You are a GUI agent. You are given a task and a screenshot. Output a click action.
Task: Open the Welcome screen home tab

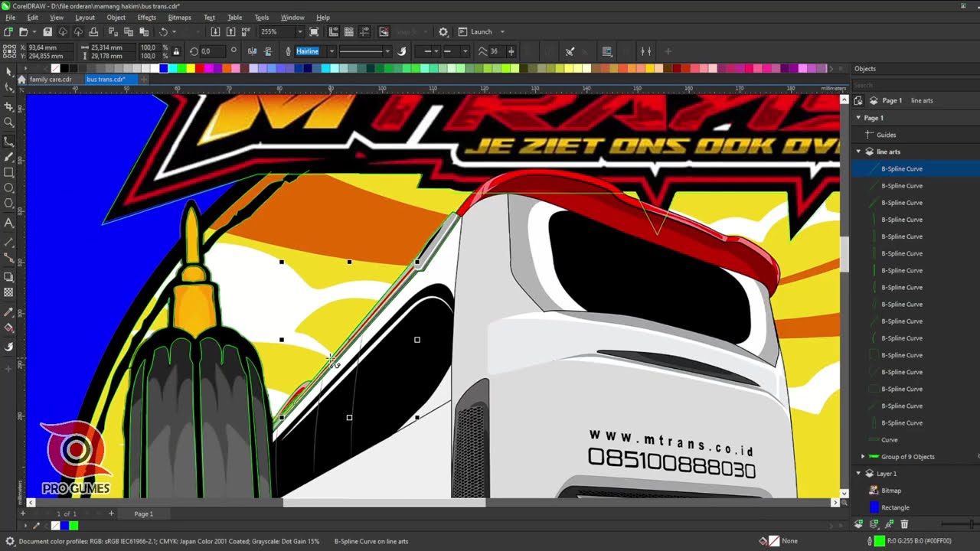tap(21, 80)
